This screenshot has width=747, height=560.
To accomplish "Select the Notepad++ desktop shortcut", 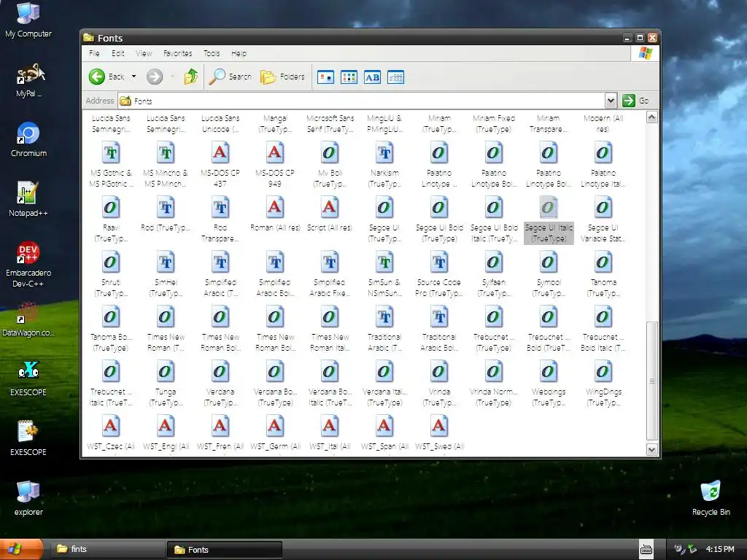I will pyautogui.click(x=28, y=199).
